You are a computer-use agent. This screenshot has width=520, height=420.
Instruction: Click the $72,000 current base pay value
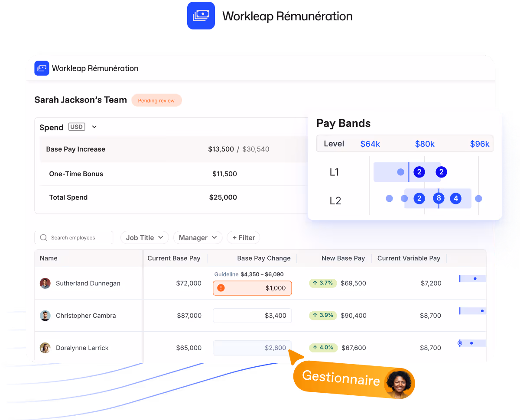pyautogui.click(x=188, y=283)
